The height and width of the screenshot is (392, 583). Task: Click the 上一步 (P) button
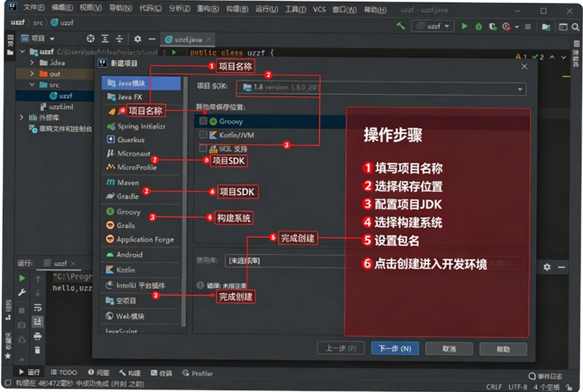pyautogui.click(x=341, y=348)
